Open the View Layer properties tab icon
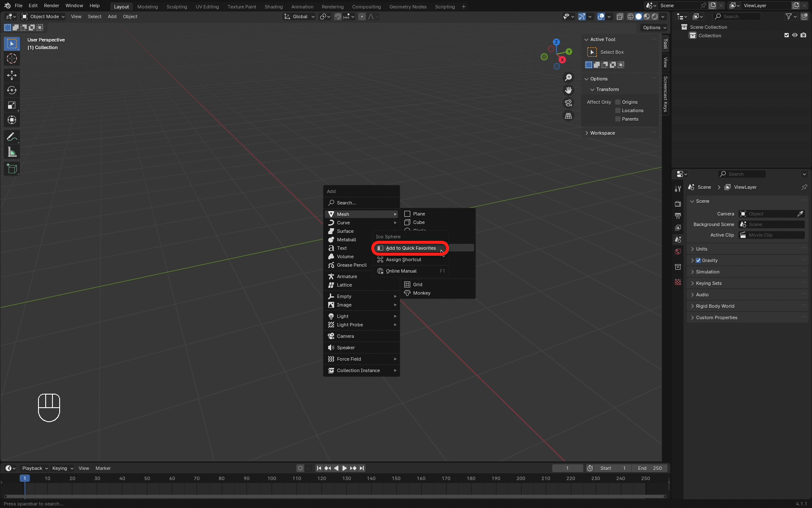The width and height of the screenshot is (812, 508). (678, 228)
